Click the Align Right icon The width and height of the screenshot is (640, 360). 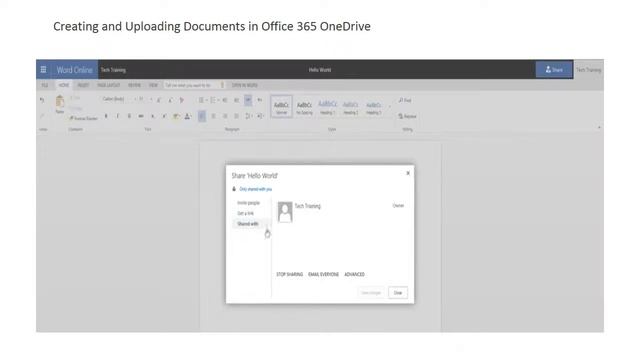point(225,116)
